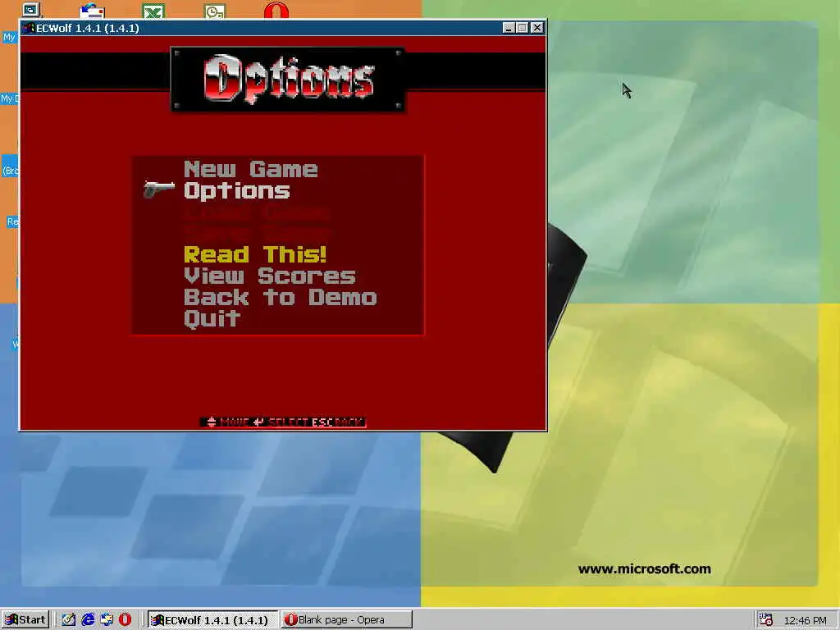Screen dimensions: 840x630
Task: Select the desktop envelope mail icon
Action: click(92, 11)
